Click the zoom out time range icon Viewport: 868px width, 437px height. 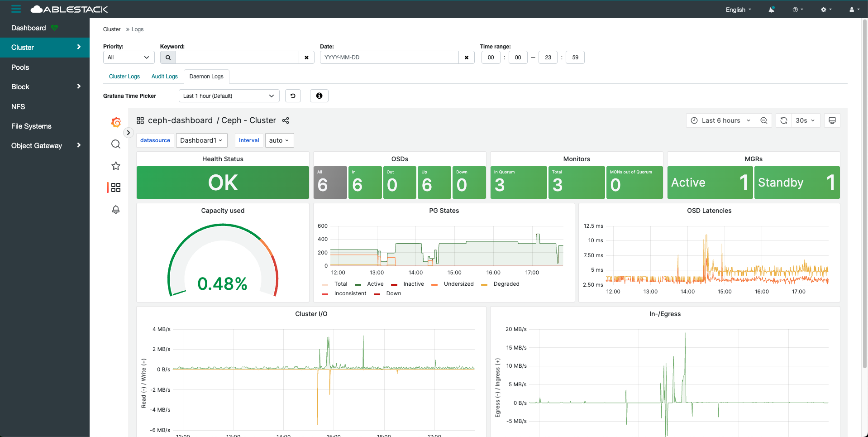[764, 120]
